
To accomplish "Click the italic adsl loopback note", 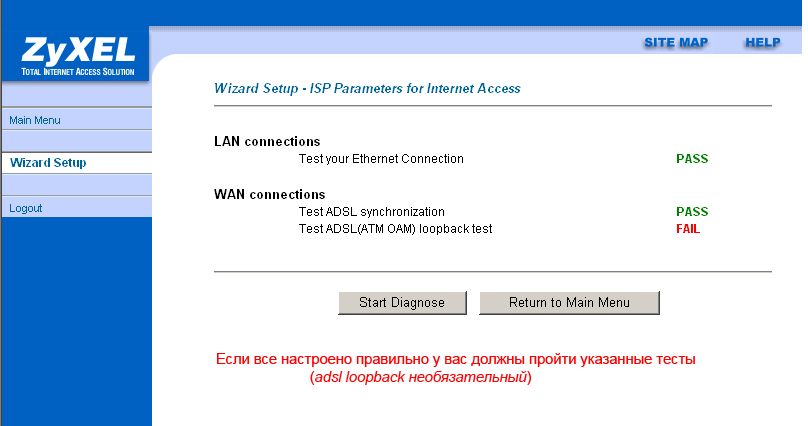I will 420,377.
